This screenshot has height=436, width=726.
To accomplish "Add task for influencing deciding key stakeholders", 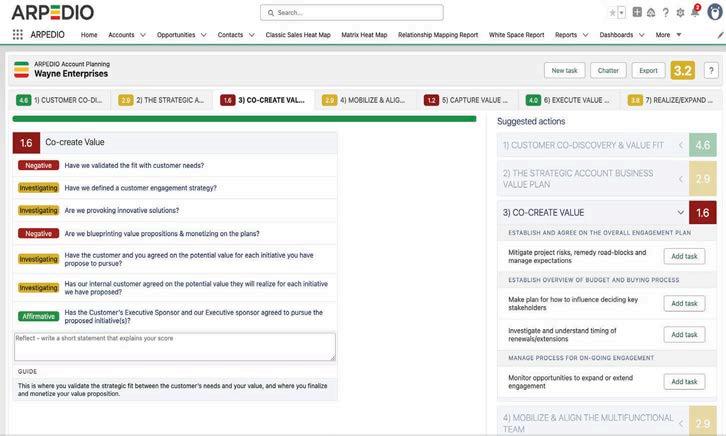I will pyautogui.click(x=684, y=304).
